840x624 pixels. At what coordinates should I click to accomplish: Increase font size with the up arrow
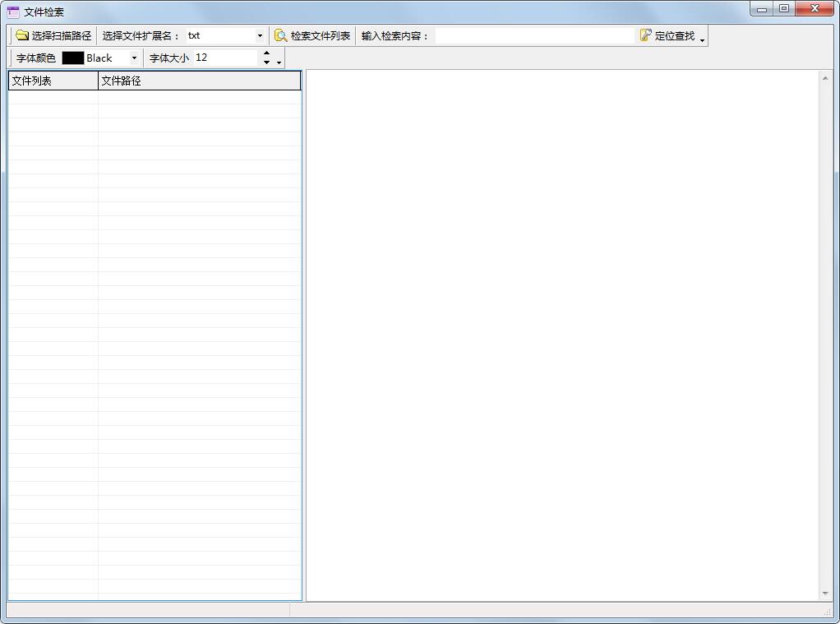coord(266,53)
